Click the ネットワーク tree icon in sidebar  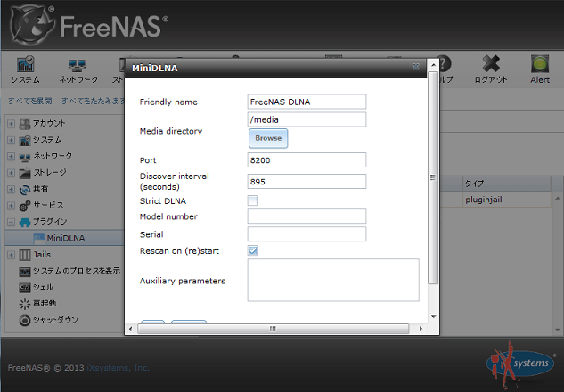(x=24, y=157)
